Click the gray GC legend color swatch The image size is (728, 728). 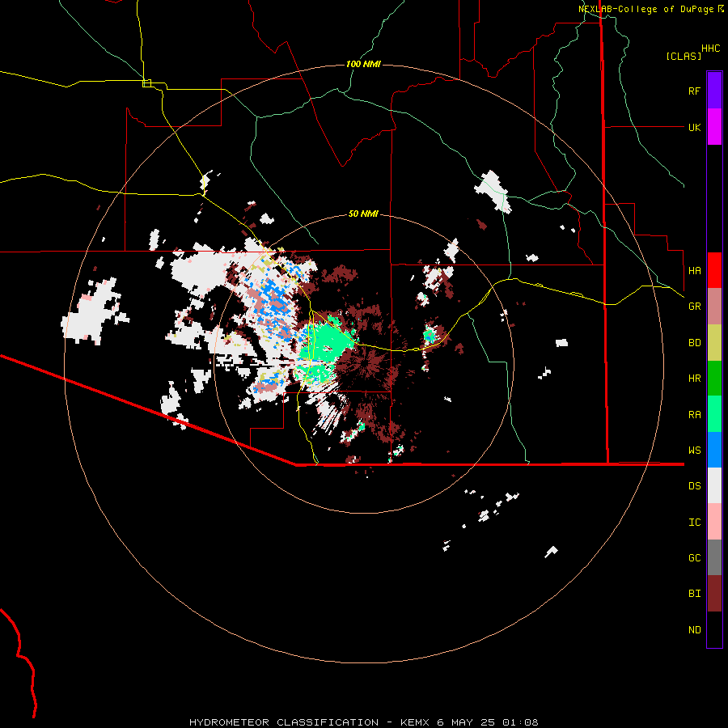point(714,557)
